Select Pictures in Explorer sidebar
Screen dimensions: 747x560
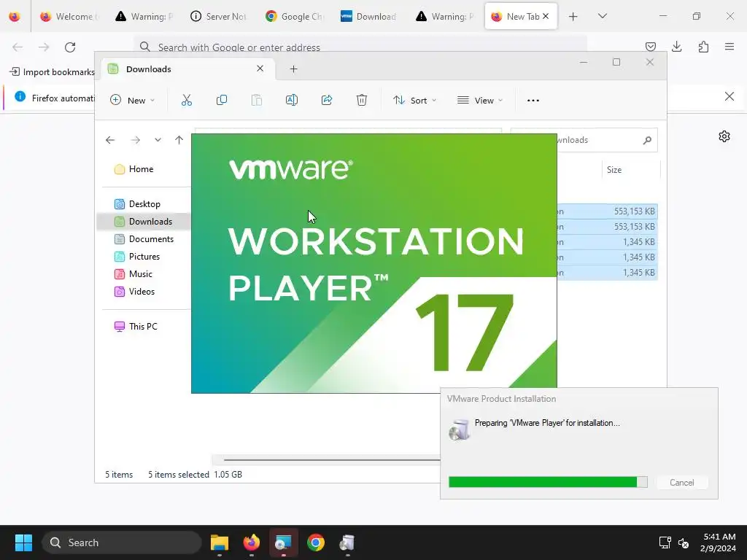tap(144, 257)
